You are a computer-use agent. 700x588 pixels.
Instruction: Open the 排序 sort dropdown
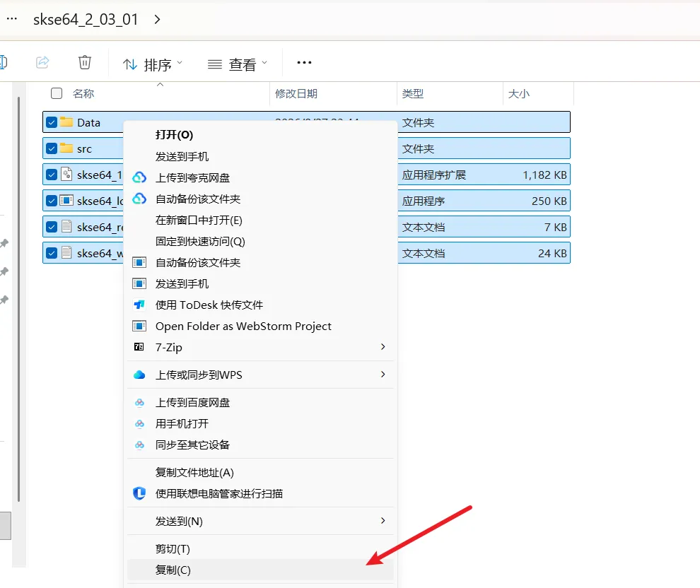click(x=153, y=65)
